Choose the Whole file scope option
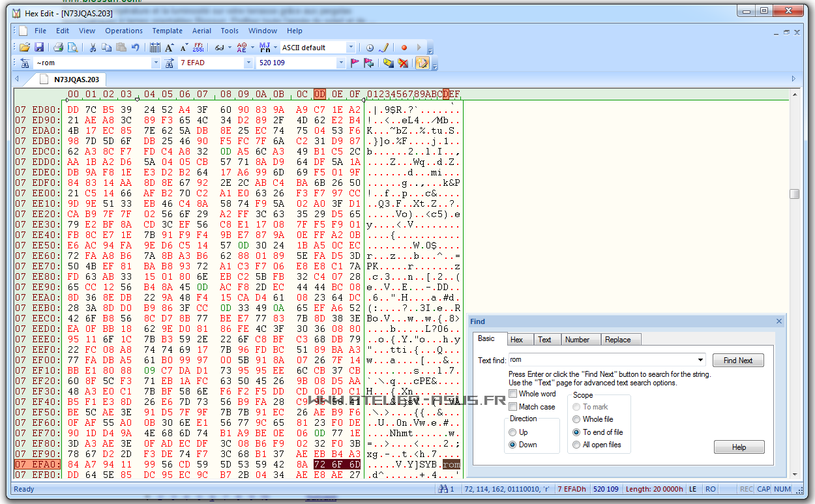The width and height of the screenshot is (815, 504). 576,419
